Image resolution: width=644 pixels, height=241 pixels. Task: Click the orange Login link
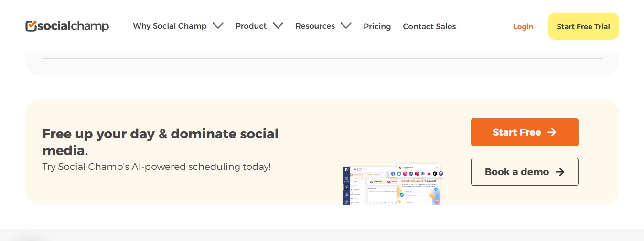coord(523,26)
